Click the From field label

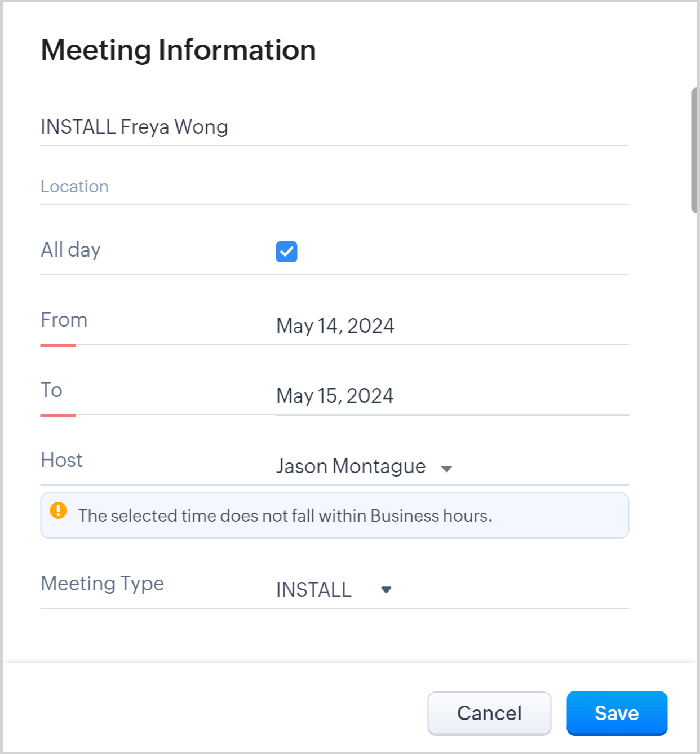[64, 320]
